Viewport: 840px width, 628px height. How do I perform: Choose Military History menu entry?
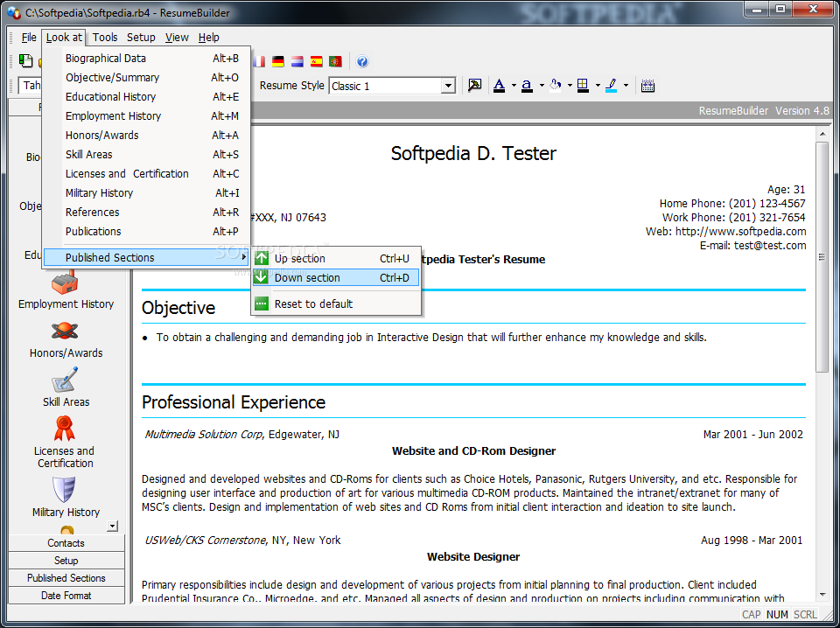(x=146, y=193)
